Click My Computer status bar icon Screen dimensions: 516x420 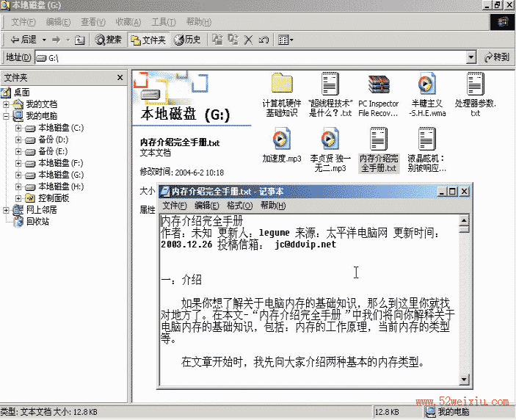[430, 411]
